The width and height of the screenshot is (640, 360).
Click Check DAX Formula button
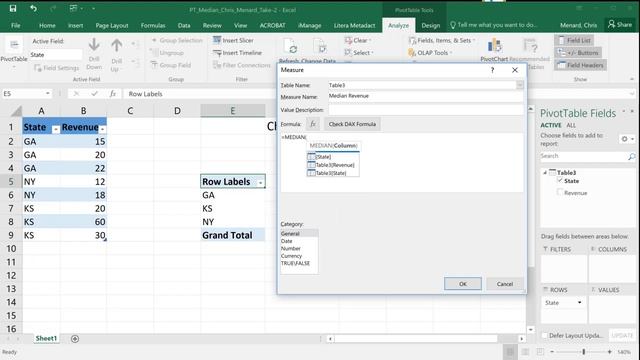click(352, 124)
